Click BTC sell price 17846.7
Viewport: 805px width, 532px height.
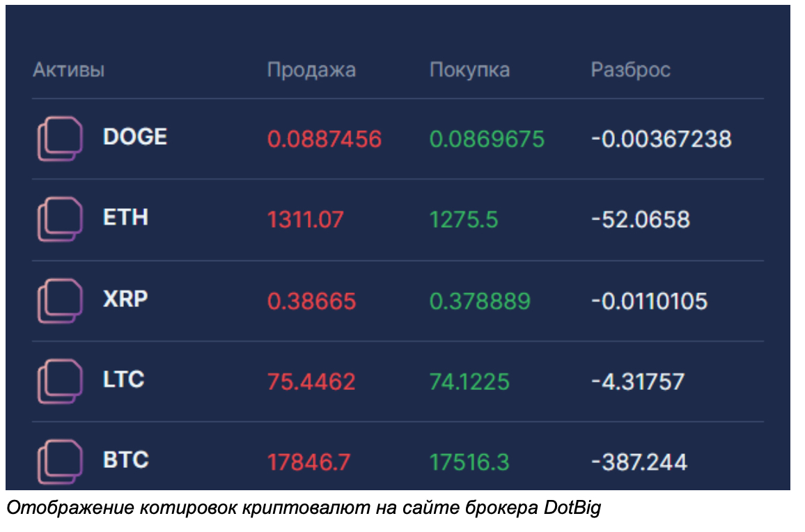[x=308, y=462]
